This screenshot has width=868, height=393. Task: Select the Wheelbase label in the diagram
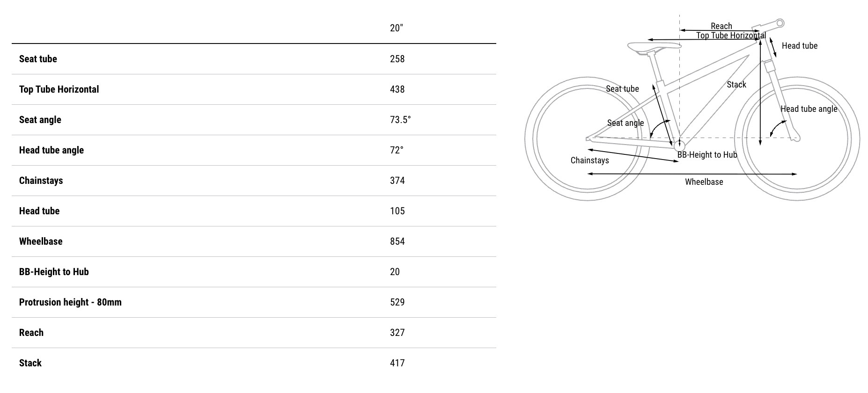(704, 182)
